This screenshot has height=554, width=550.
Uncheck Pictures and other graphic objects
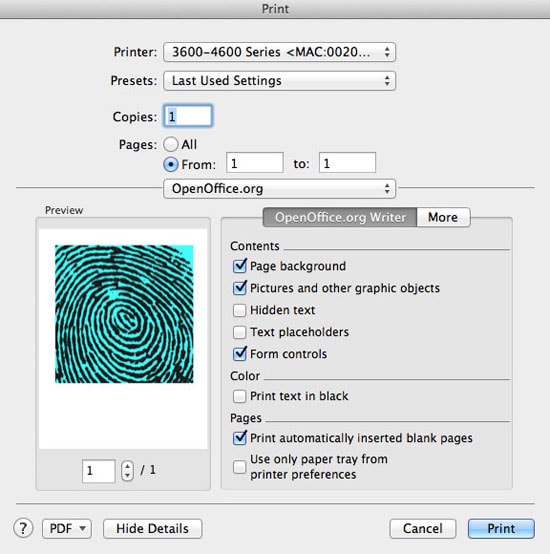239,288
